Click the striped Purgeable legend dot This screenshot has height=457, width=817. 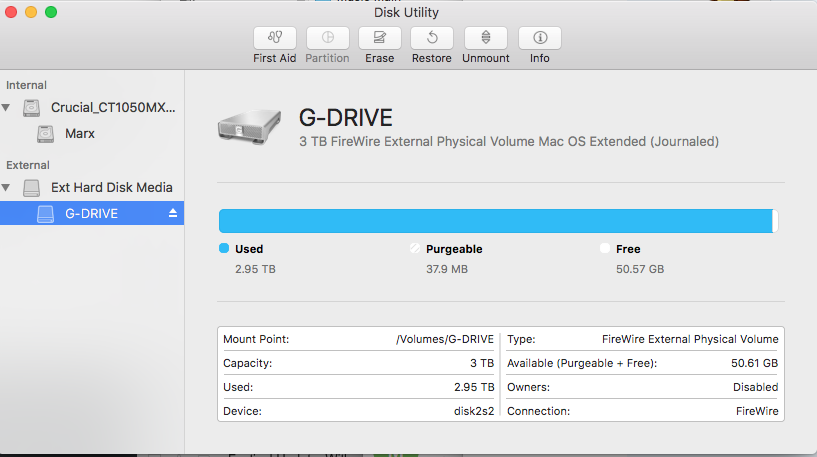tap(415, 248)
